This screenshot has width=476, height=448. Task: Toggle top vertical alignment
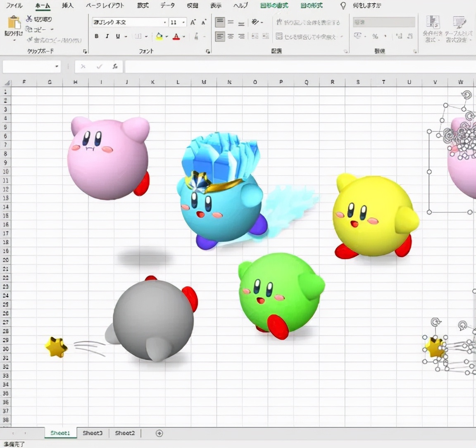click(x=220, y=22)
